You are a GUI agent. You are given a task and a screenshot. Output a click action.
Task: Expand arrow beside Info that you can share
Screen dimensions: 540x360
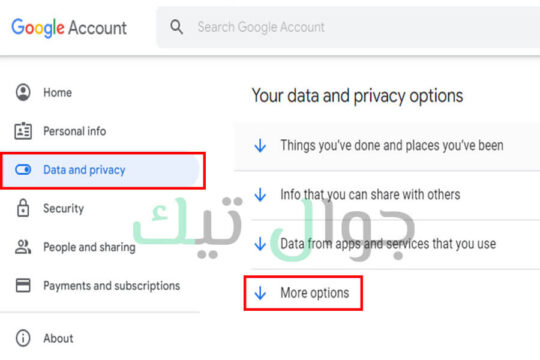tap(260, 195)
